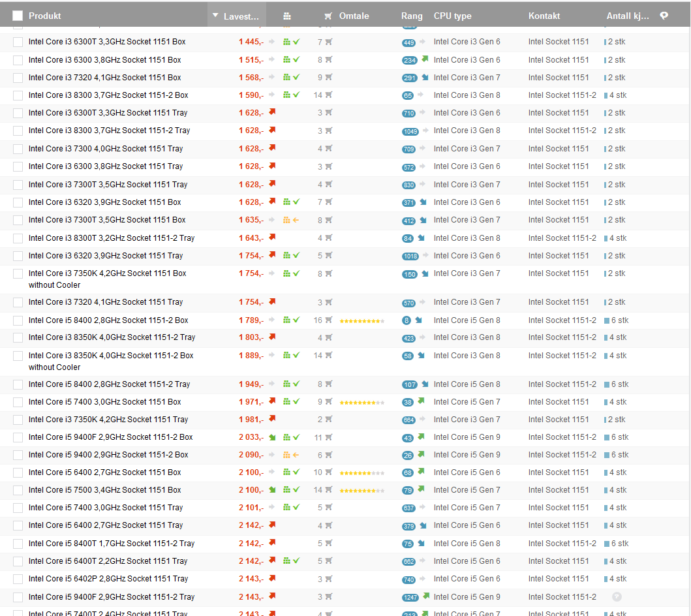Open Intel Core i3 7350K Box without Cooler
691x616 pixels.
pos(108,279)
